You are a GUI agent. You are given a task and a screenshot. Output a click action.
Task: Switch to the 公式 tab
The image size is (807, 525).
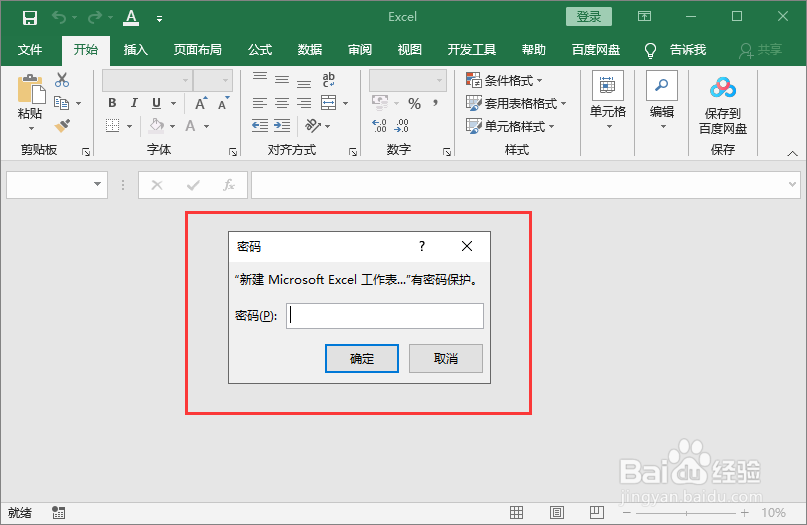260,49
